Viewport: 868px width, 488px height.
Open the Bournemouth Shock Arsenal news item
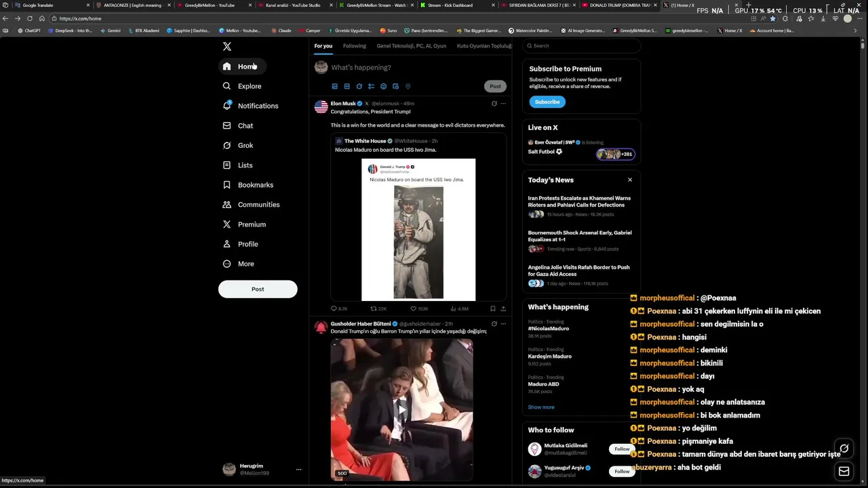coord(581,241)
